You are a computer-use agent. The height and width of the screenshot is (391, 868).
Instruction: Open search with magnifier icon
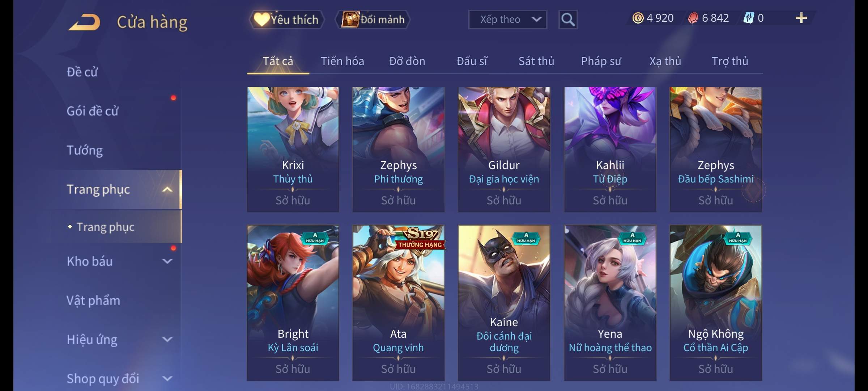coord(568,20)
